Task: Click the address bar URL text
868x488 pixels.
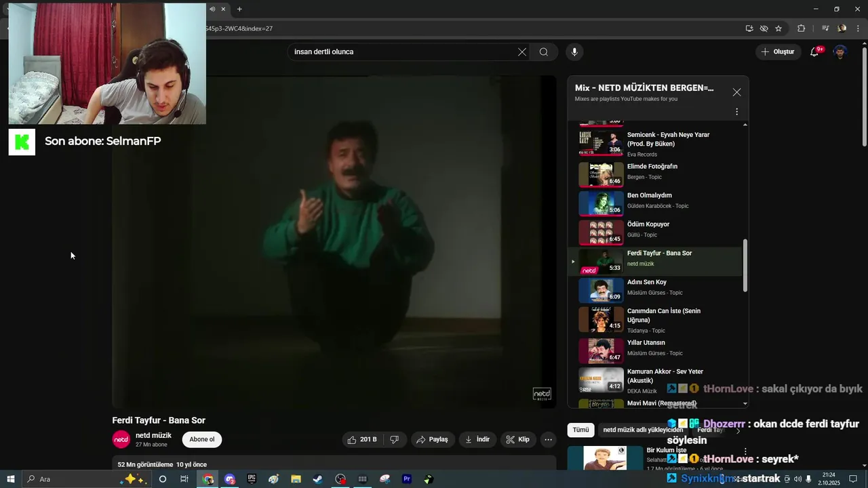Action: (x=239, y=28)
